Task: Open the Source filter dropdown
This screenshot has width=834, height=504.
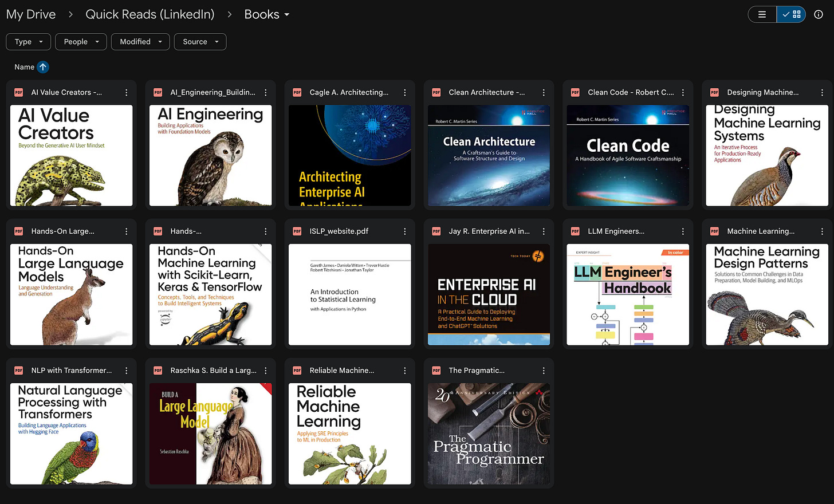Action: coord(200,42)
